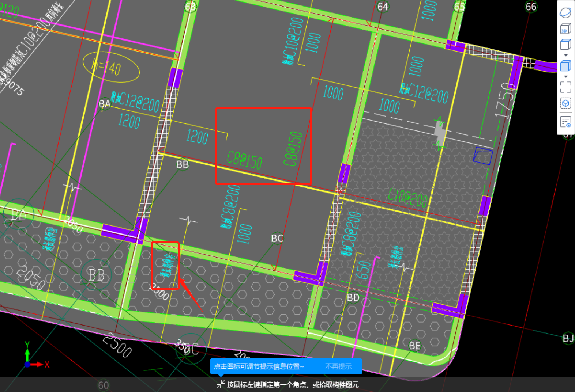Open the display settings list-eye icon
575x392 pixels.
click(x=565, y=122)
